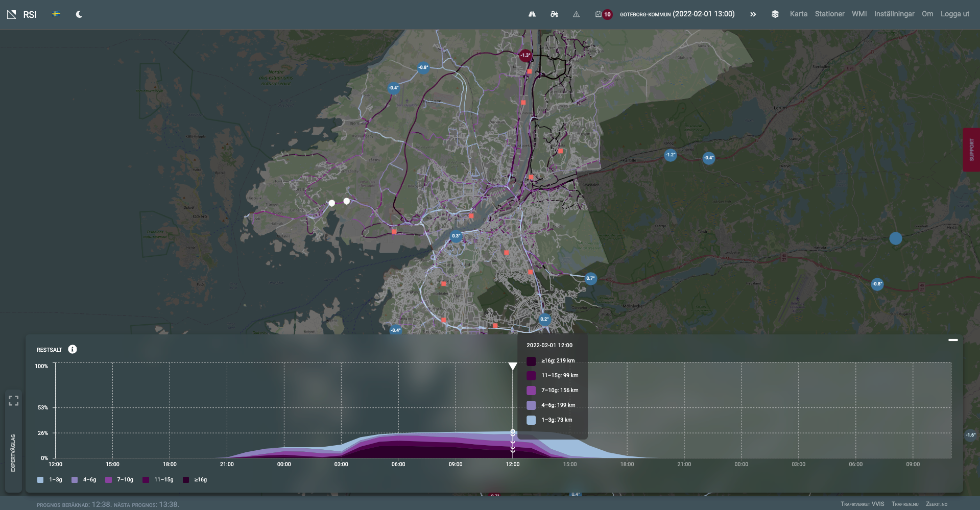Click Logga ut link
Viewport: 980px width, 510px height.
pyautogui.click(x=954, y=14)
